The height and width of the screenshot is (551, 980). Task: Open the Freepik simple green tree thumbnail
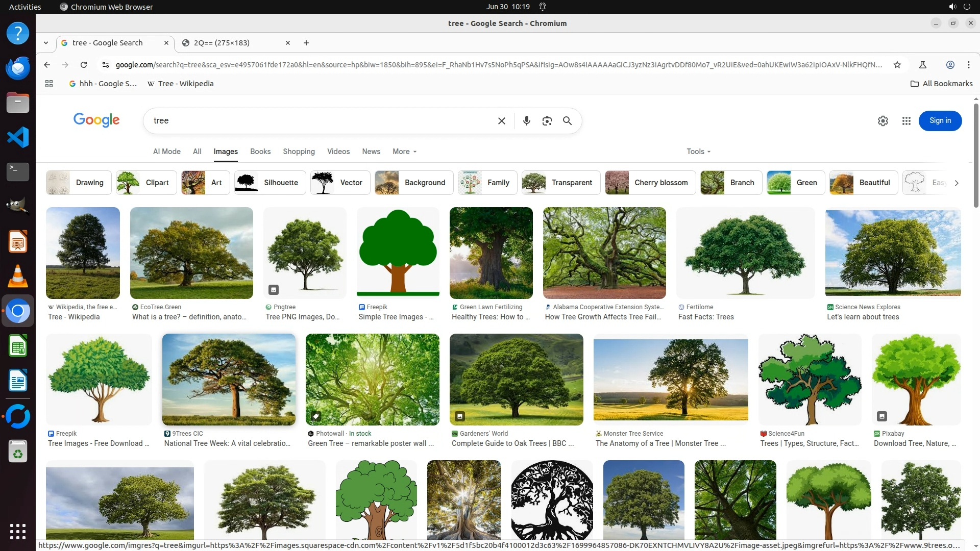(398, 253)
